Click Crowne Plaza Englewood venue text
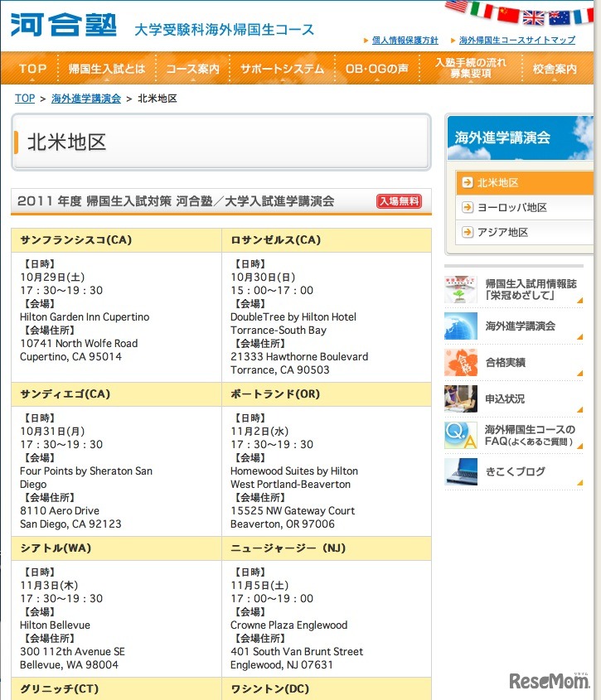Image resolution: width=601 pixels, height=700 pixels. [x=289, y=625]
